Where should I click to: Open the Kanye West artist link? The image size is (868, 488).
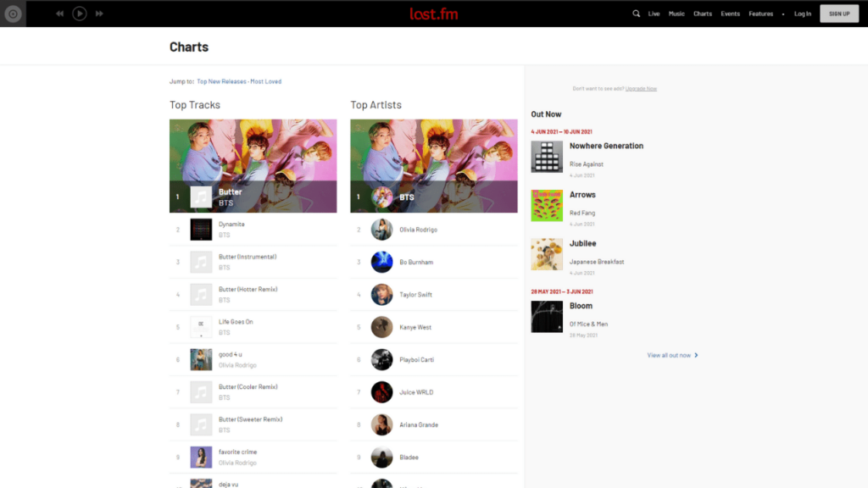pyautogui.click(x=415, y=328)
